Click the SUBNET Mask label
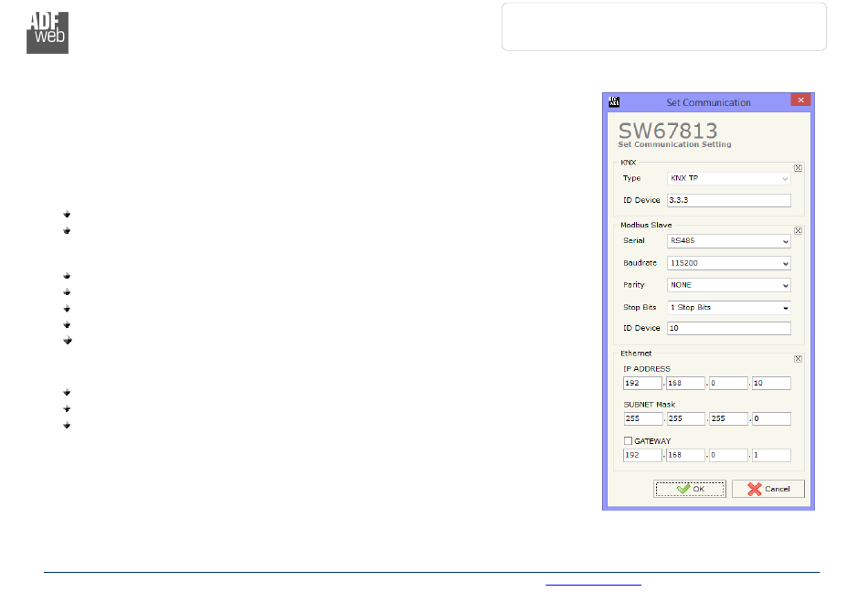The image size is (868, 602). click(650, 405)
